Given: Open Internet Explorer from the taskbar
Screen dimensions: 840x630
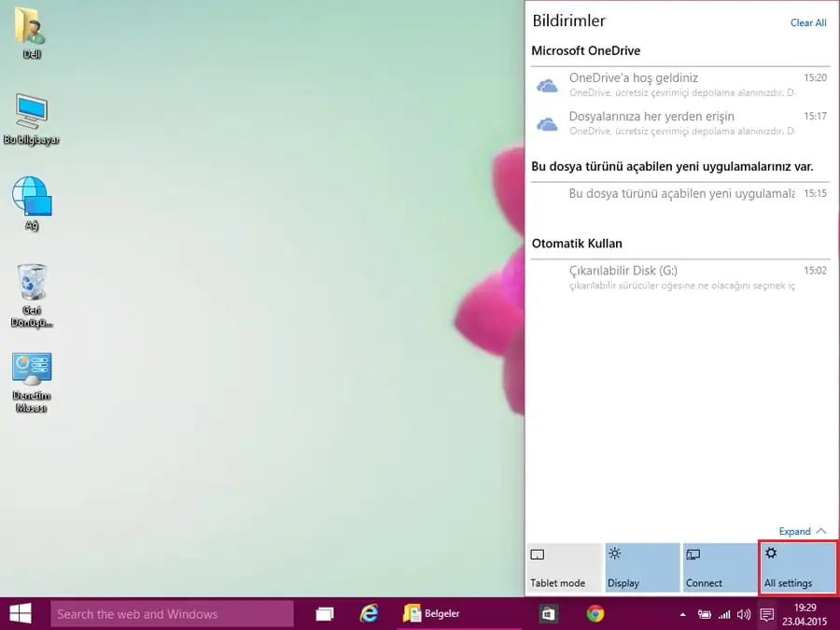Looking at the screenshot, I should coord(369,613).
